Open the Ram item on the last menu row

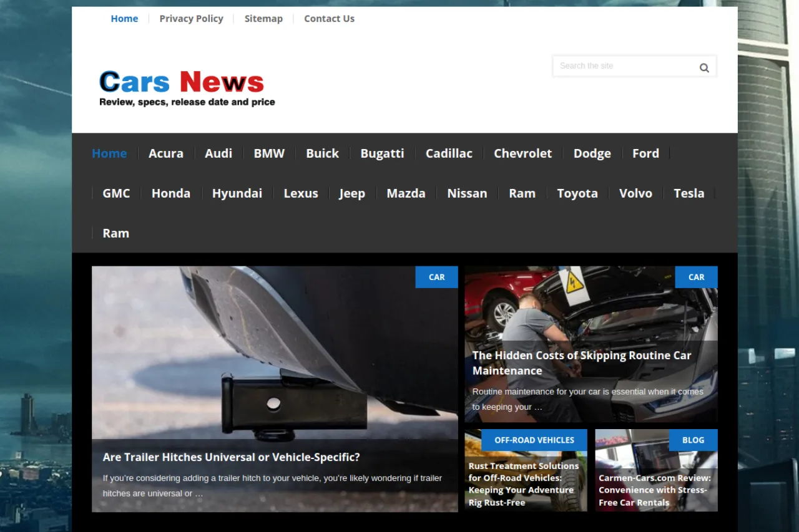(x=115, y=233)
